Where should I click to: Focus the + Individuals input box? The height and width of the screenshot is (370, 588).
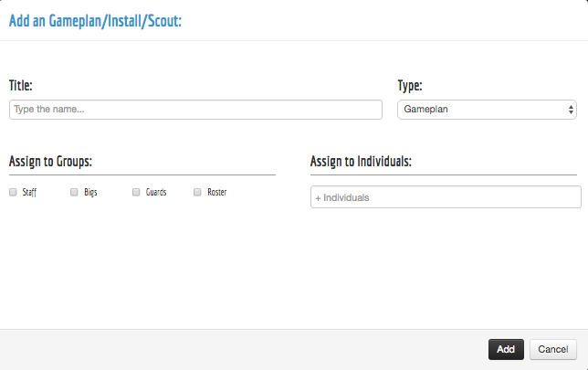pyautogui.click(x=446, y=197)
